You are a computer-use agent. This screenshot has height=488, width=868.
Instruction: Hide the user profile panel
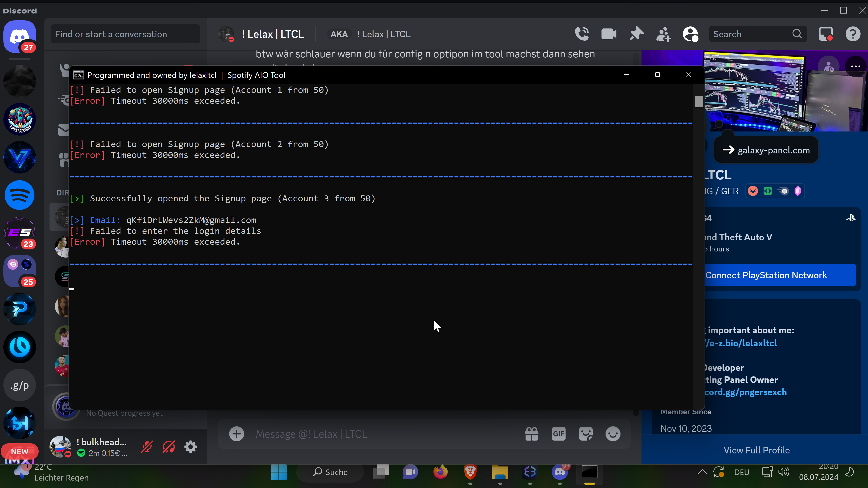(x=690, y=34)
